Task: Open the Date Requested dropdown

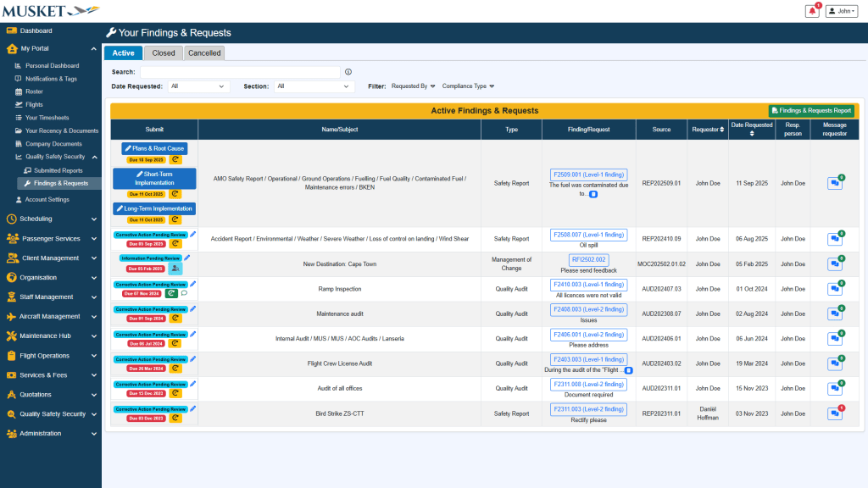Action: pos(198,86)
